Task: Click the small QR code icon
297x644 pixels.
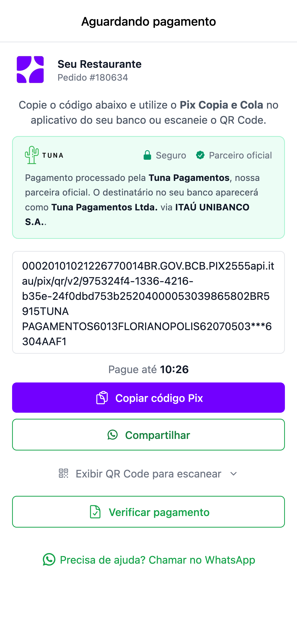Action: (63, 473)
